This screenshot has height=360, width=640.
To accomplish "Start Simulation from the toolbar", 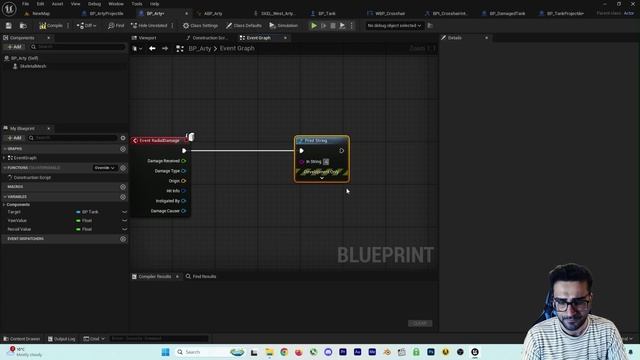I will [x=283, y=26].
